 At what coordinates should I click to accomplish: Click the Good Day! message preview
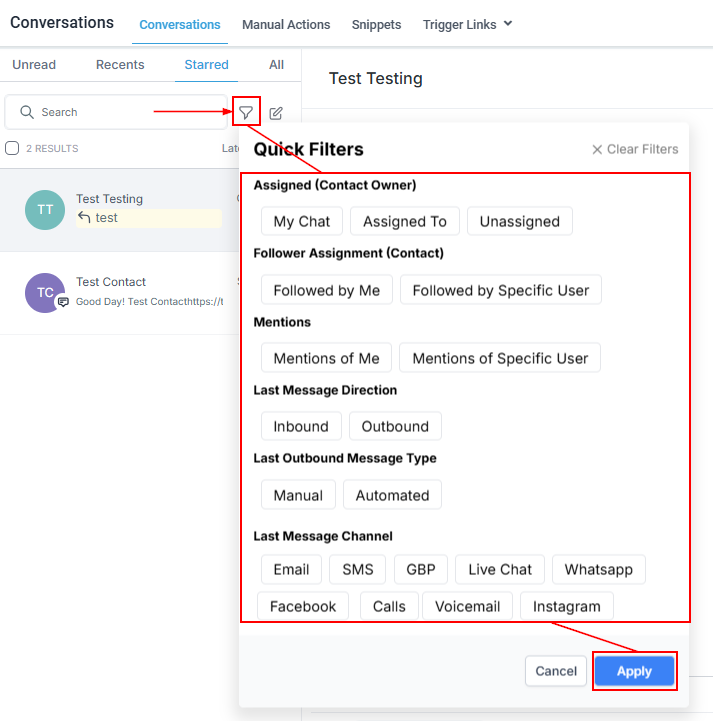coord(149,302)
